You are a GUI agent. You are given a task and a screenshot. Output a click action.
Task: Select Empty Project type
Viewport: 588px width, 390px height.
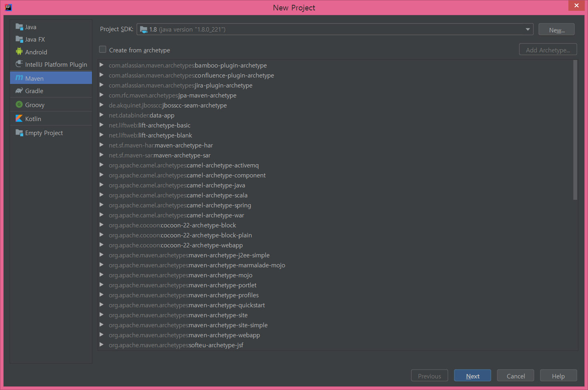(51, 133)
